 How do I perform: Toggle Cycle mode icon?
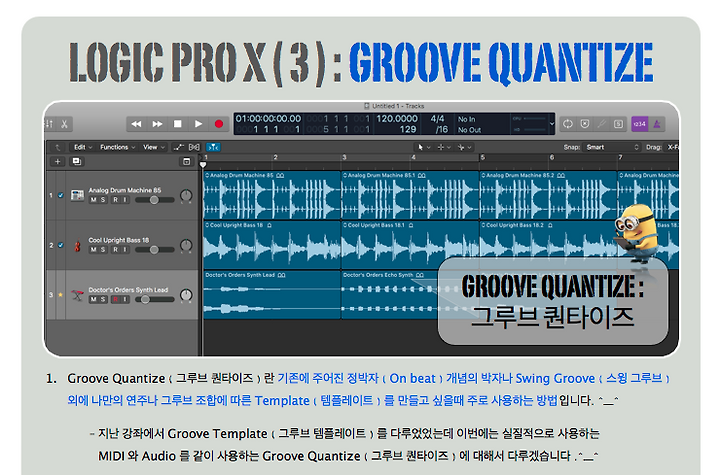(568, 124)
